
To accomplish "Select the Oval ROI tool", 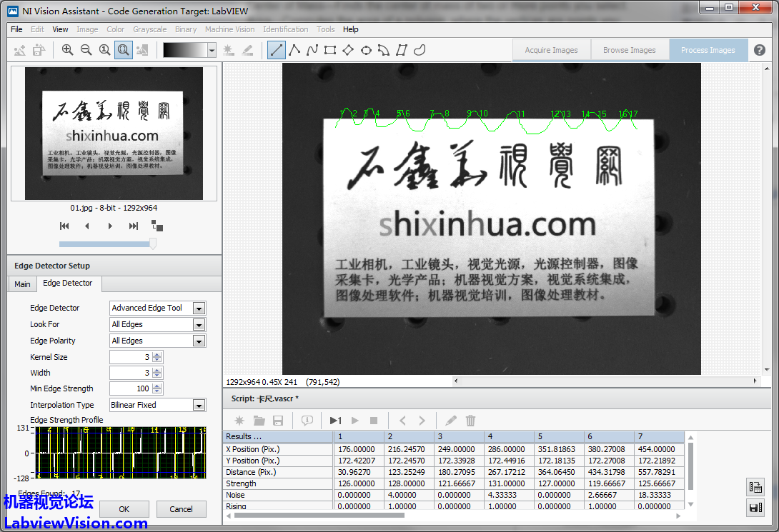I will click(366, 50).
